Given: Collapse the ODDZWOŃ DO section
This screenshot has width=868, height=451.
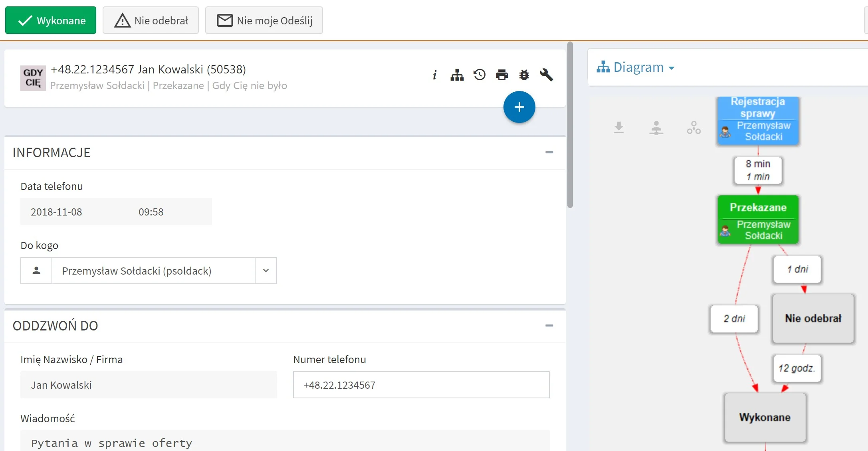Looking at the screenshot, I should click(549, 326).
